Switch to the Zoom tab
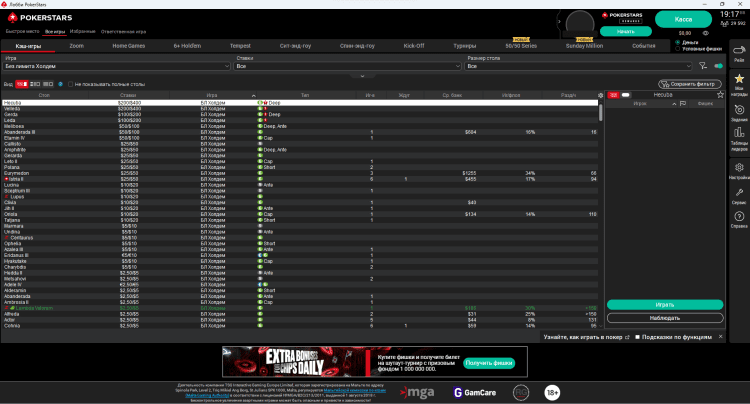Viewport: 750px width, 404px height. (77, 46)
